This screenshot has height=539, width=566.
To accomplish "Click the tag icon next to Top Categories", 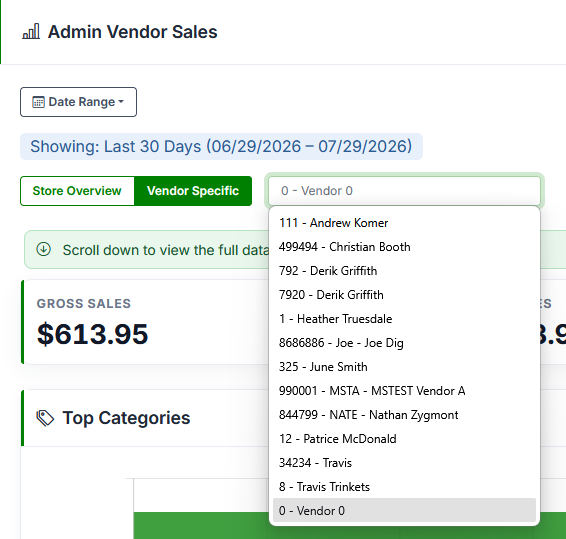I will point(45,418).
